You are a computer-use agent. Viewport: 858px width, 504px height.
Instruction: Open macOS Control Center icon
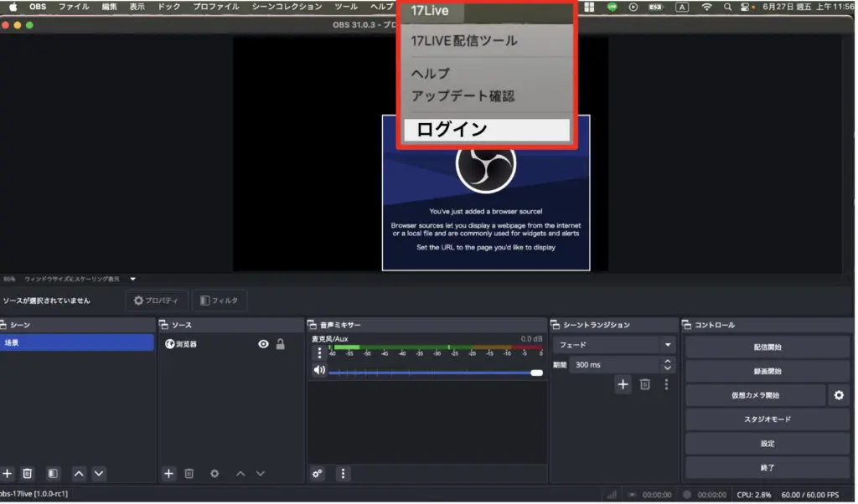tap(747, 7)
